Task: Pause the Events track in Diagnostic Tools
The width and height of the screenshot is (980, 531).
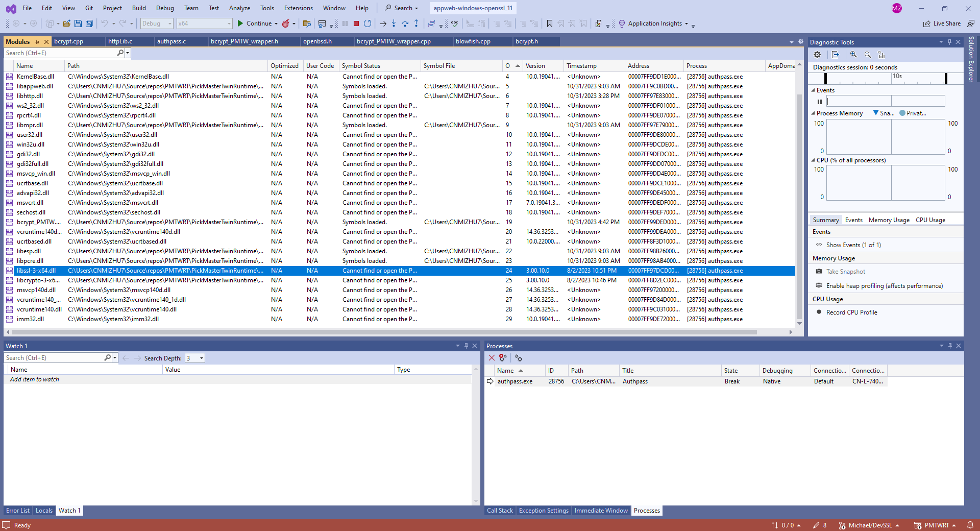Action: coord(820,102)
